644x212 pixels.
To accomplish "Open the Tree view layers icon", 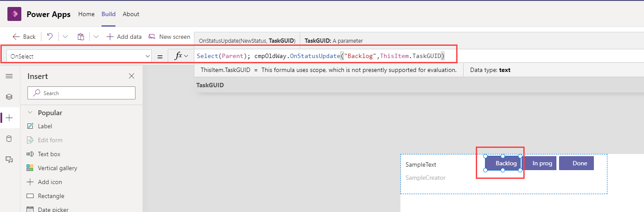I will [x=9, y=97].
